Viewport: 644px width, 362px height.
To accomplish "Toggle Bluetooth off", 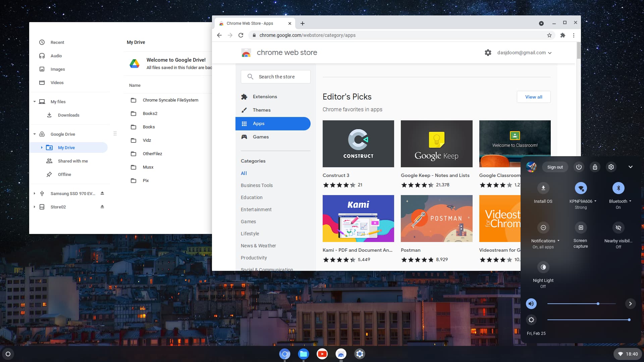I will [618, 188].
